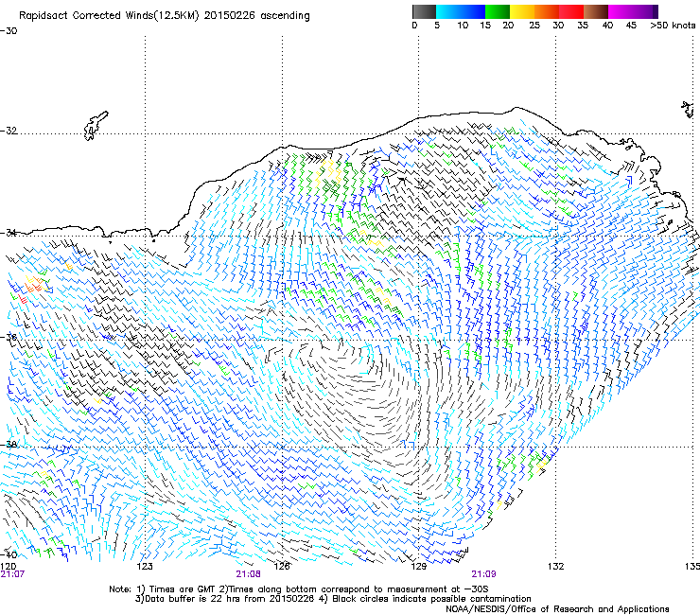
Task: Click the '132' longitude label
Action: point(555,567)
